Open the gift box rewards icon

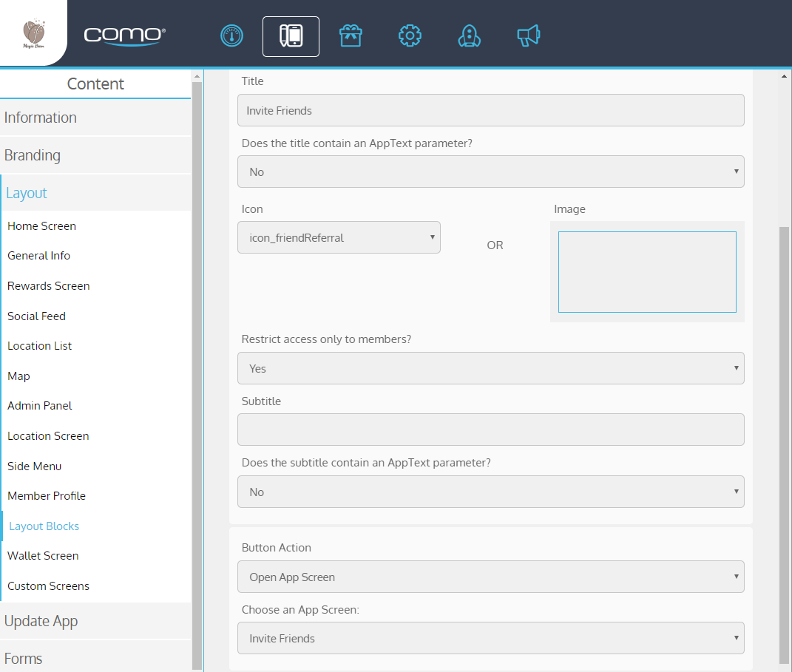[x=351, y=36]
